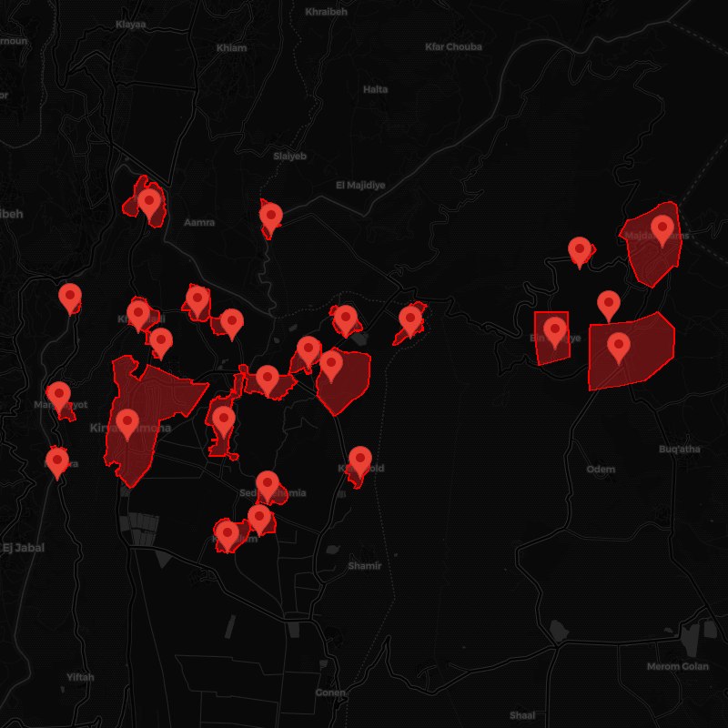Select the small pin west of Majdal Shams

[580, 249]
